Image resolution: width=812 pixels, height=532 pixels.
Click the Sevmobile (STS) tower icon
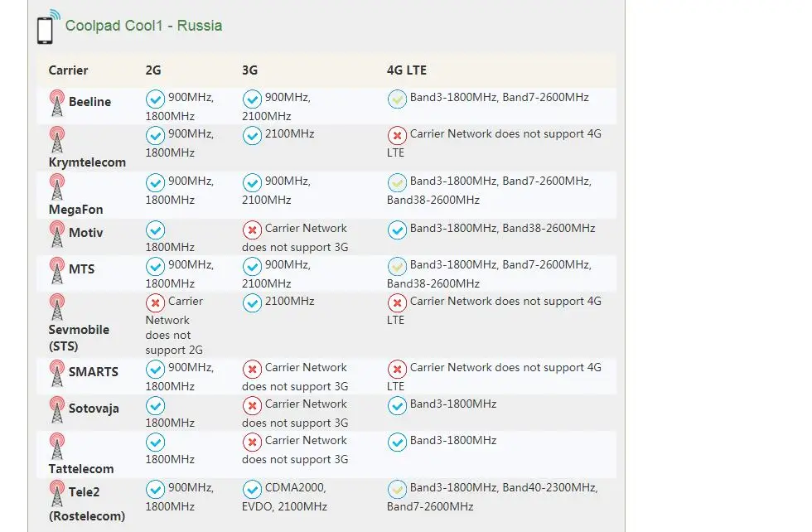click(x=57, y=307)
